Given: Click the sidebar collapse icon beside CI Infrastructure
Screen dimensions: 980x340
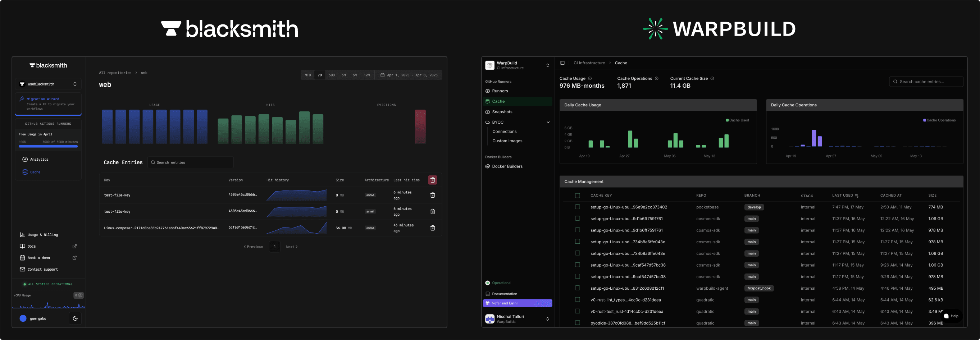Looking at the screenshot, I should (x=562, y=63).
